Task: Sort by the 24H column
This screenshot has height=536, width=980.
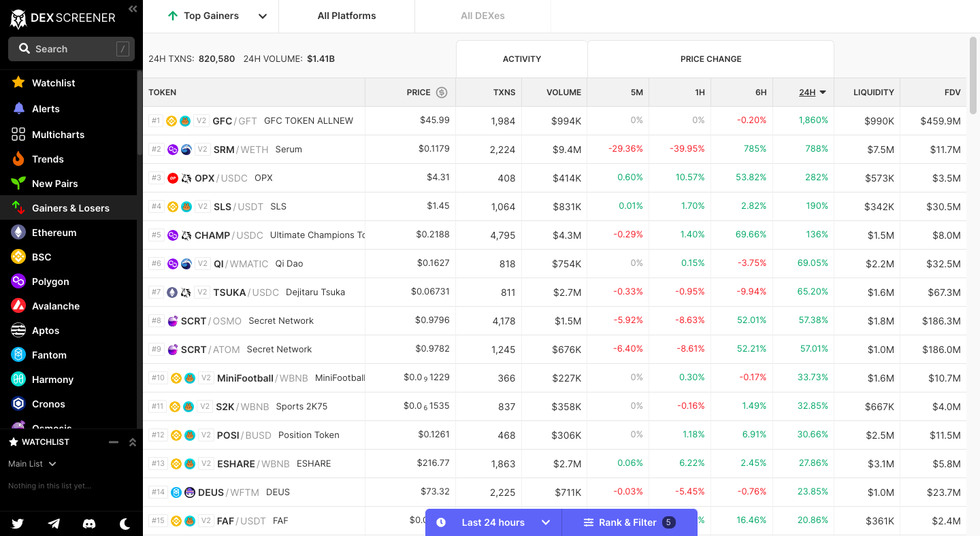Action: (x=813, y=93)
